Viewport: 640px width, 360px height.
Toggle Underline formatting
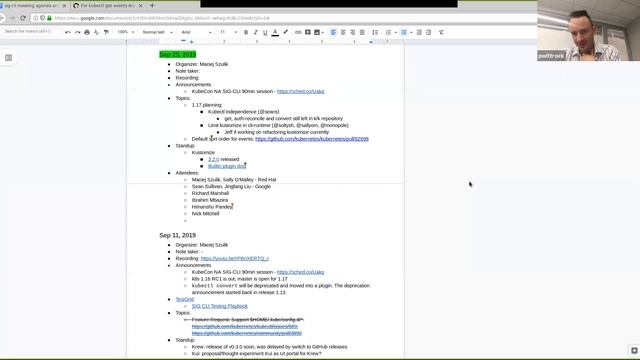point(265,32)
